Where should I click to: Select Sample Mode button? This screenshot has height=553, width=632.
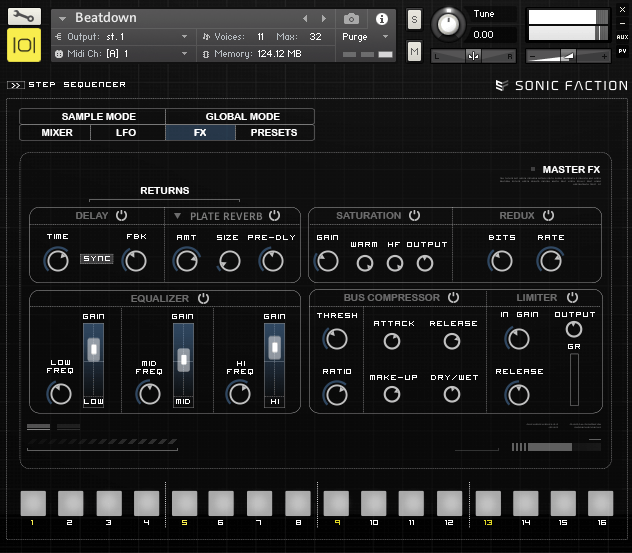tap(98, 117)
